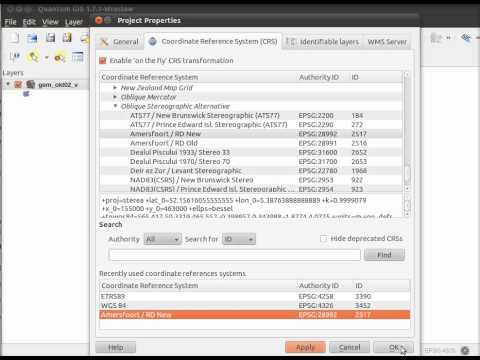Select highlighted Amersfoort / RD New recent row
This screenshot has height=360, width=480.
pyautogui.click(x=255, y=315)
